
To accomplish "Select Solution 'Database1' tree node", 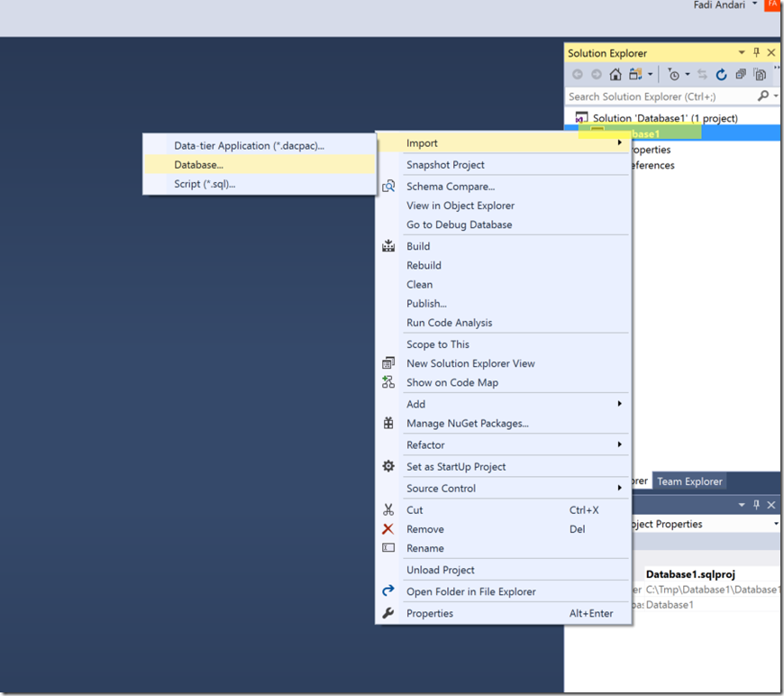I will point(665,118).
